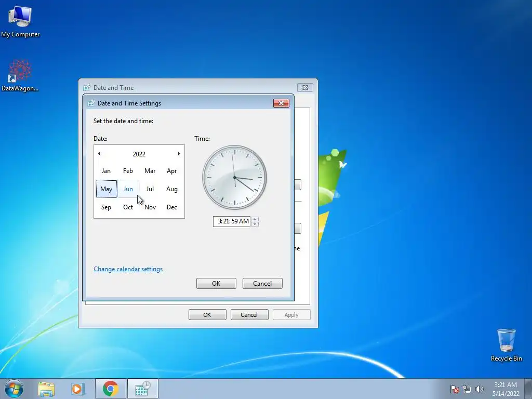Screen dimensions: 532x399
Task: Open the Recycle Bin
Action: click(506, 345)
